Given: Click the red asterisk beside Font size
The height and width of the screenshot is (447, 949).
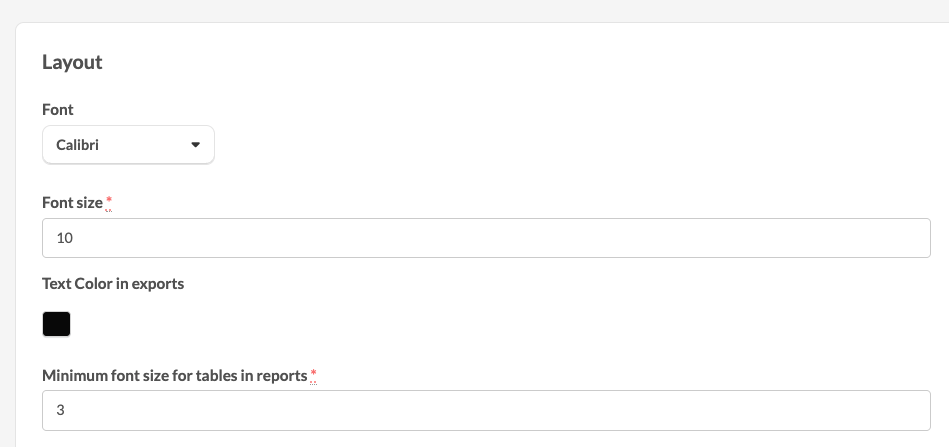Looking at the screenshot, I should 109,203.
